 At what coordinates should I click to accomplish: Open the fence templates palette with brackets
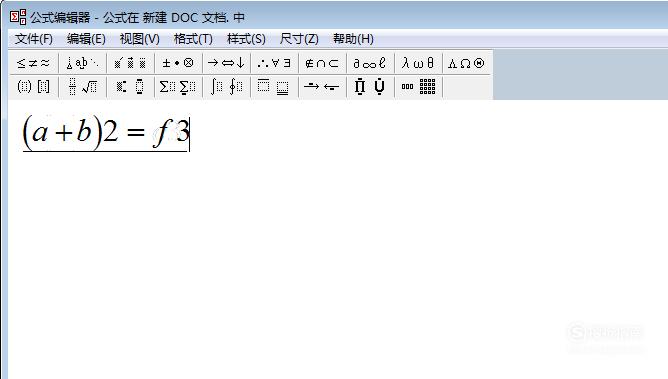pos(33,87)
